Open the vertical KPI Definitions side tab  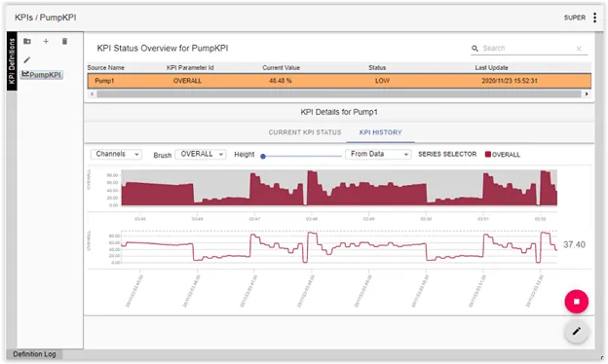[12, 60]
